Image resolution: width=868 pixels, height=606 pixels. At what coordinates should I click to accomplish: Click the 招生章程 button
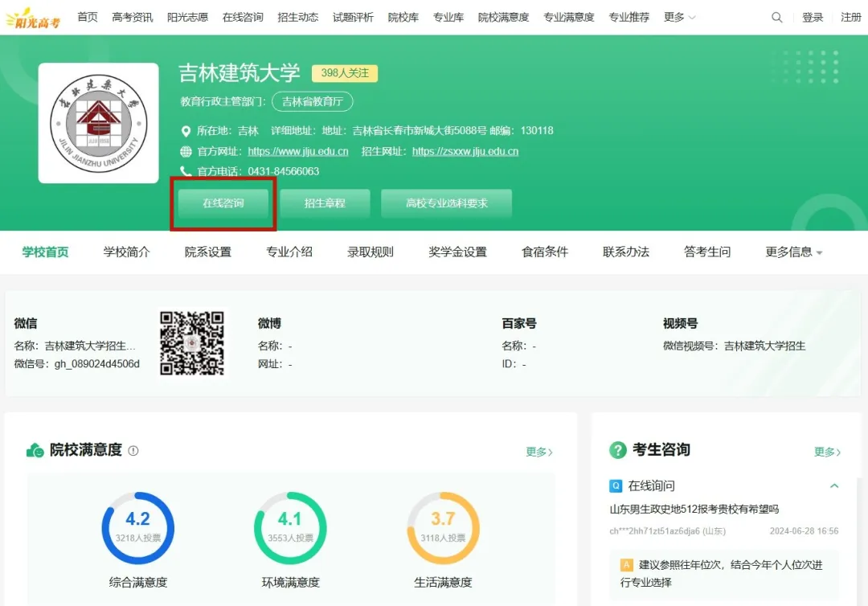(x=325, y=203)
